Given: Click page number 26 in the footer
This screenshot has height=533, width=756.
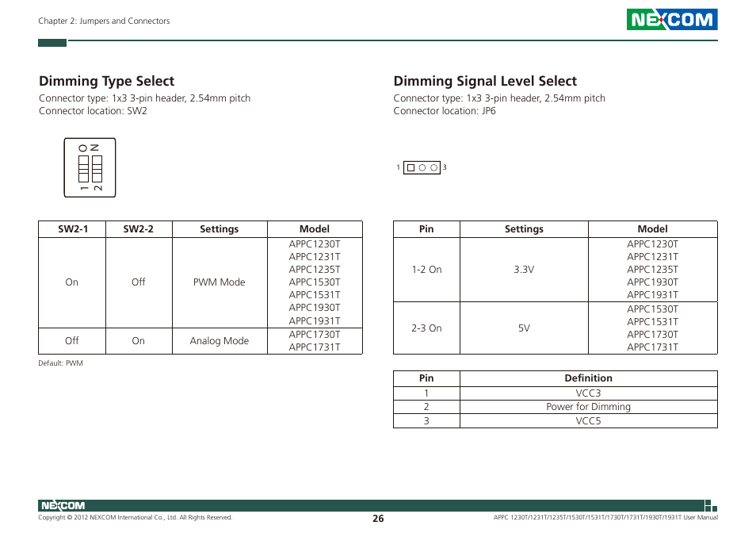Looking at the screenshot, I should (378, 519).
